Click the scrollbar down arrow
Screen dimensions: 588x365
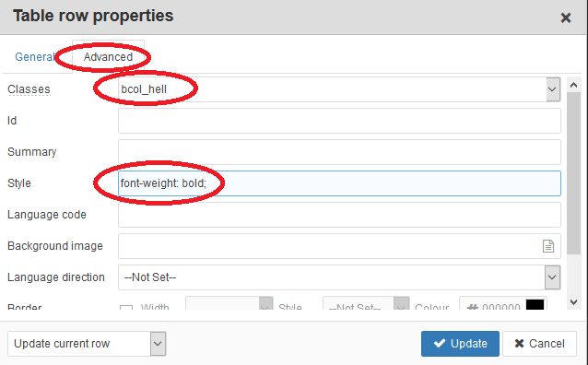(573, 302)
